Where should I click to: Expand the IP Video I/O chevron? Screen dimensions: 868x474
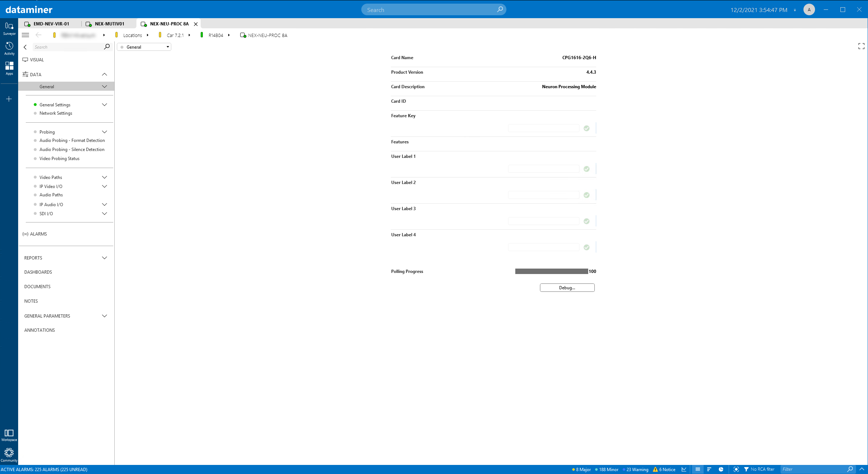click(105, 186)
